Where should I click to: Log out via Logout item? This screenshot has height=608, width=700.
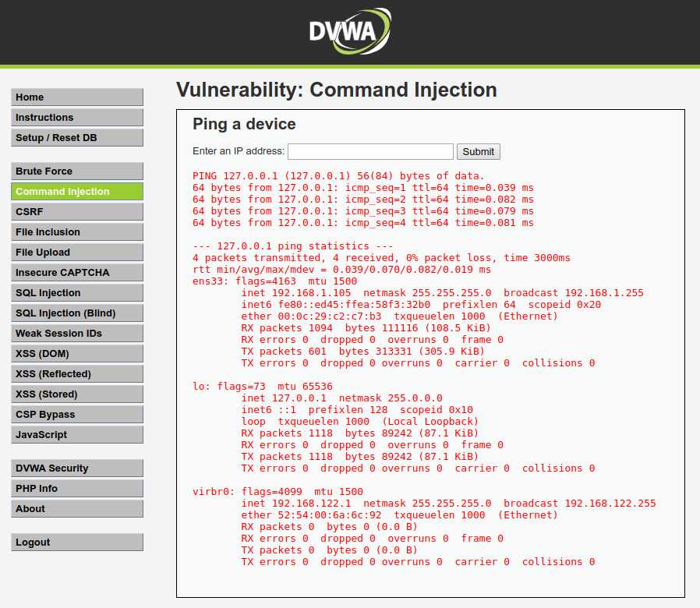[x=77, y=543]
